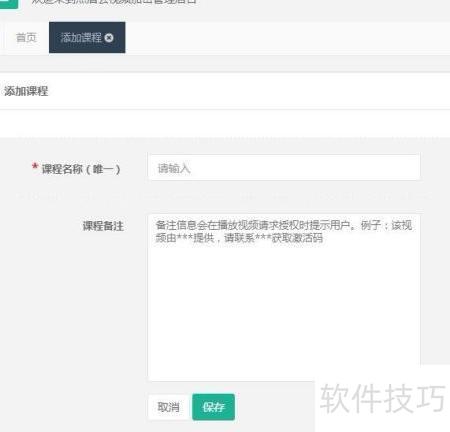Click the gray strip below the tab bar

coord(225,63)
